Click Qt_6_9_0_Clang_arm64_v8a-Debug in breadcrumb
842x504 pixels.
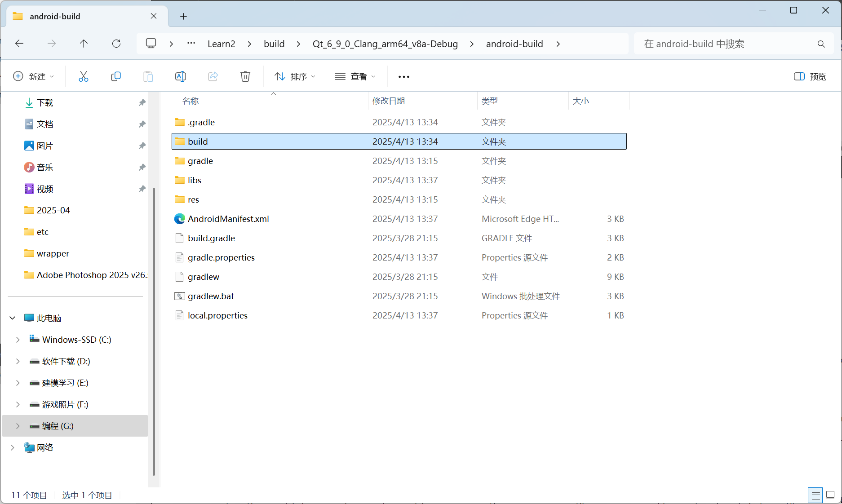pos(385,44)
